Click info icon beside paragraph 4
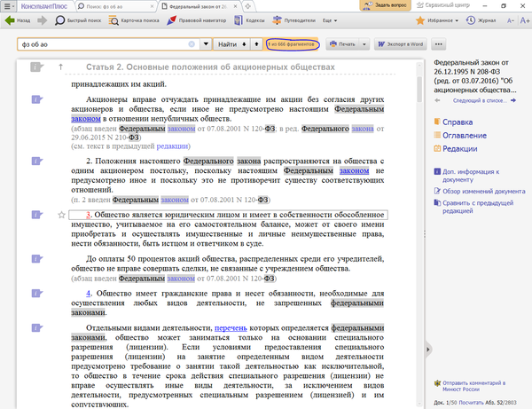532x409 pixels. 37,294
